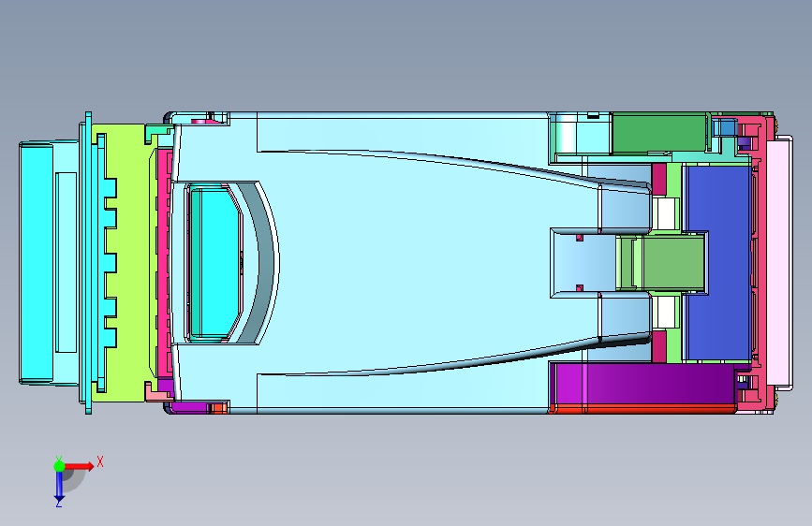Select the cyan cap on far left
Image resolution: width=812 pixels, height=526 pixels.
tap(37, 263)
